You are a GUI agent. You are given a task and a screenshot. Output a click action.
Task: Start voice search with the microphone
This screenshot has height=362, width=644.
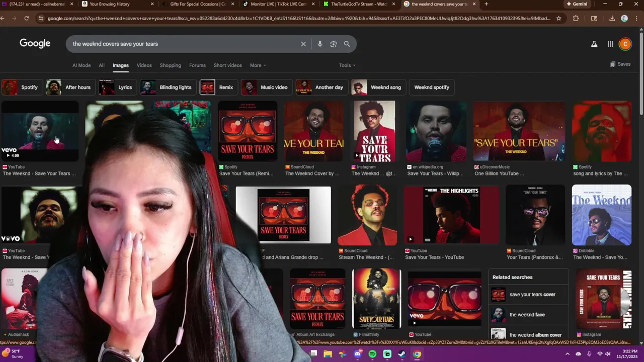point(319,44)
